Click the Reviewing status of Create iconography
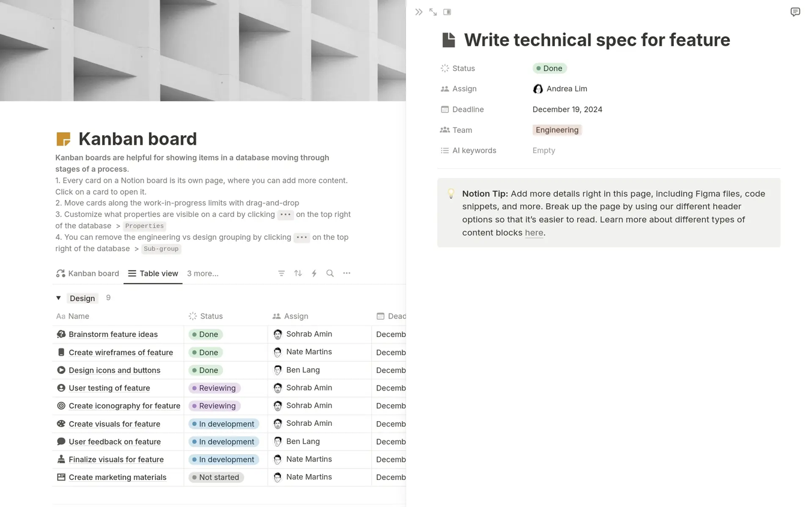The width and height of the screenshot is (812, 507). click(x=214, y=405)
